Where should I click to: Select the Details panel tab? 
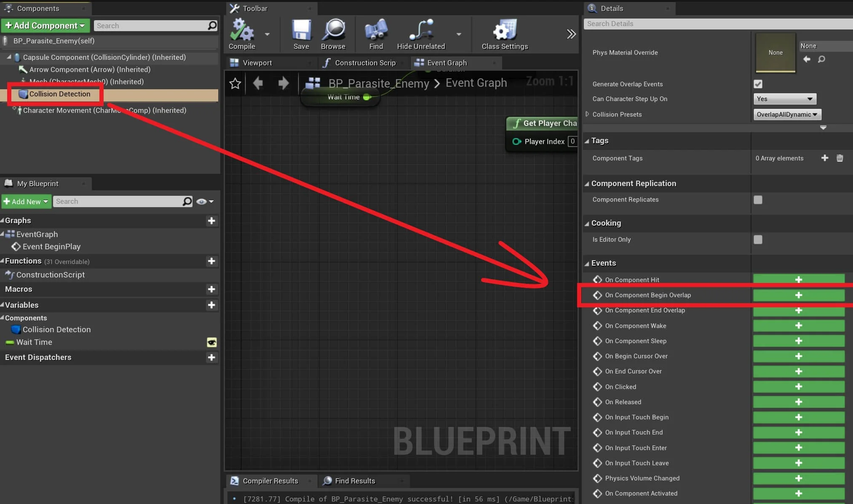pyautogui.click(x=612, y=8)
